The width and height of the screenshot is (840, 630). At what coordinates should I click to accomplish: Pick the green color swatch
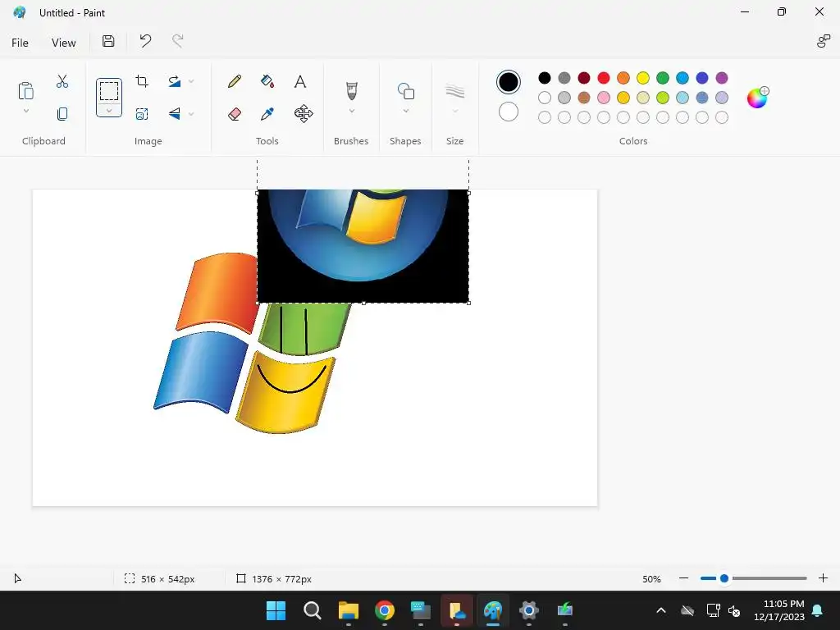click(663, 78)
